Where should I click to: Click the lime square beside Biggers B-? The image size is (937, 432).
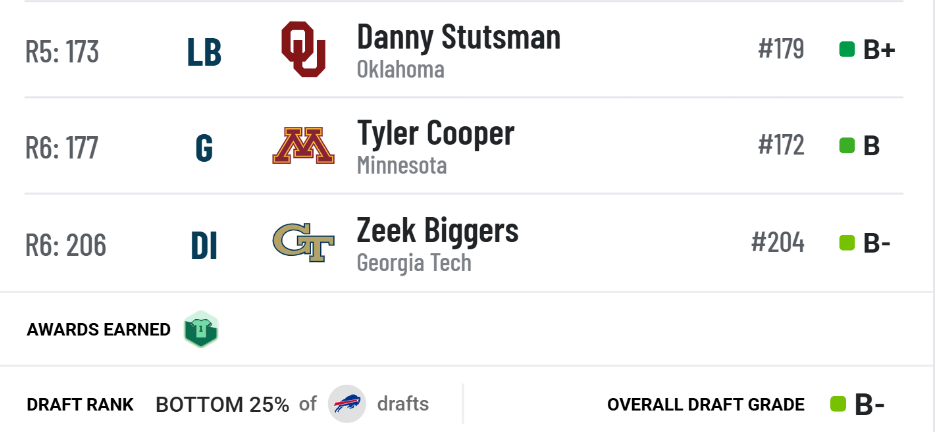click(x=847, y=243)
